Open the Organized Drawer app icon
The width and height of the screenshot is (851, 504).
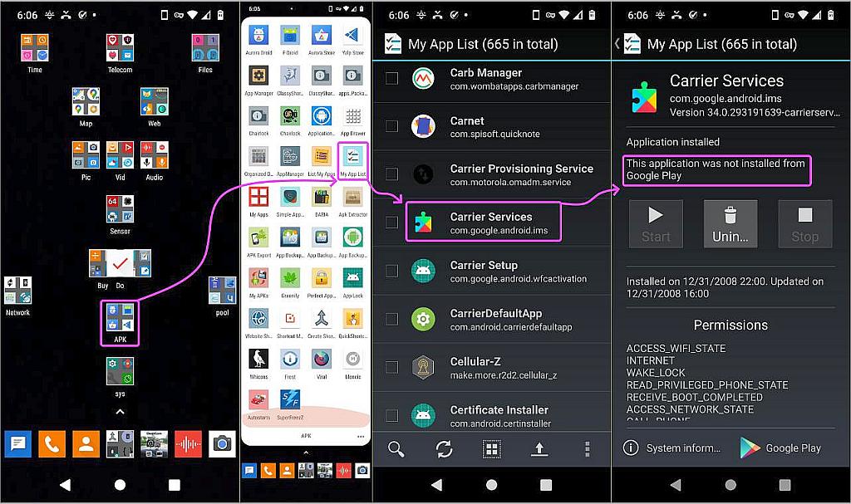click(x=259, y=157)
